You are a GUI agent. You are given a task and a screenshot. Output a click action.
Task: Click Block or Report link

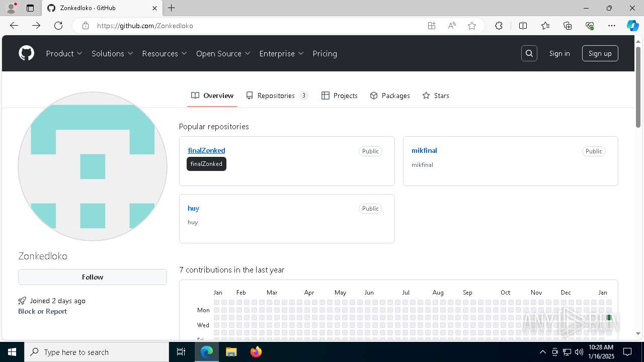pos(42,311)
